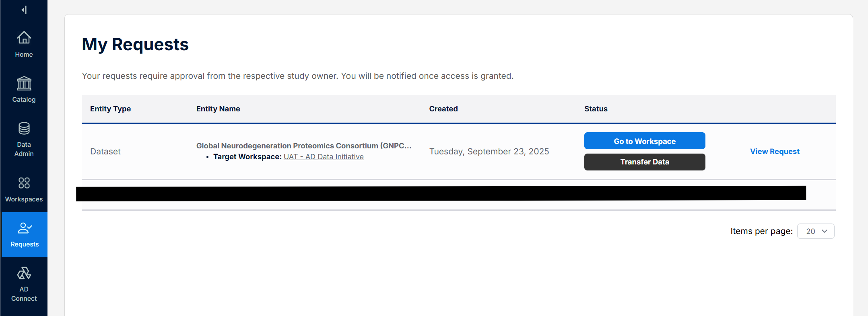Click the Home house icon
868x316 pixels.
(24, 38)
